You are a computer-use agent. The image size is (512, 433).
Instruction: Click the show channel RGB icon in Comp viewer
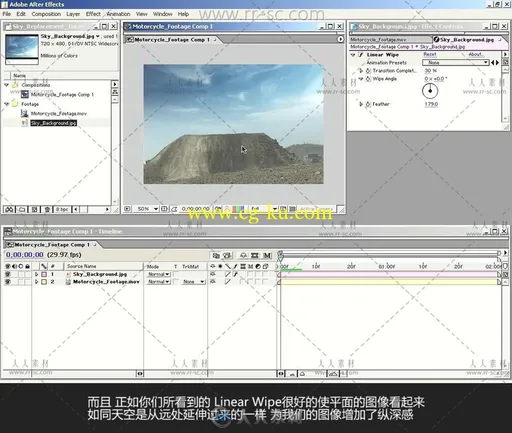(x=238, y=209)
